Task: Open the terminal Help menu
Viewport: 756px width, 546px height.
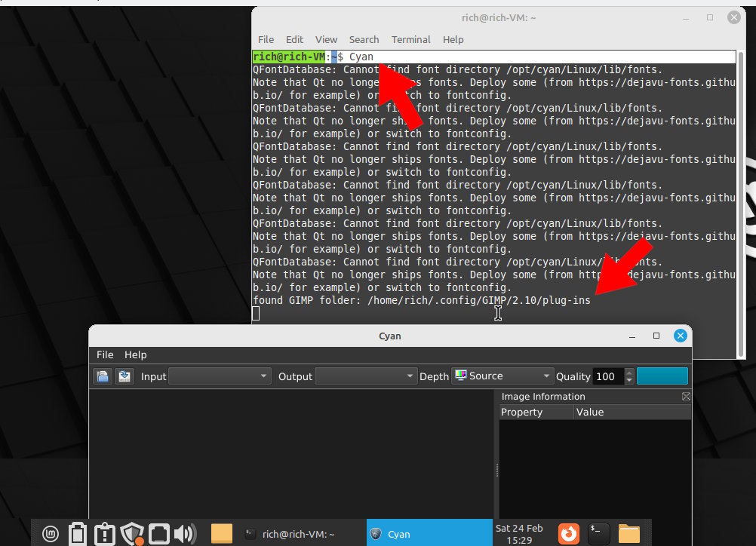Action: 453,39
